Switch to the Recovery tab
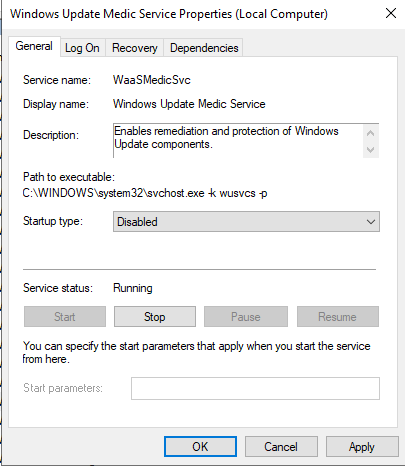 coord(135,48)
